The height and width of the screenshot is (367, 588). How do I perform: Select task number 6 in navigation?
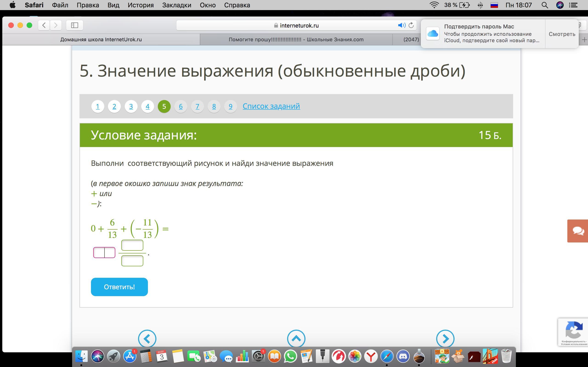tap(181, 106)
